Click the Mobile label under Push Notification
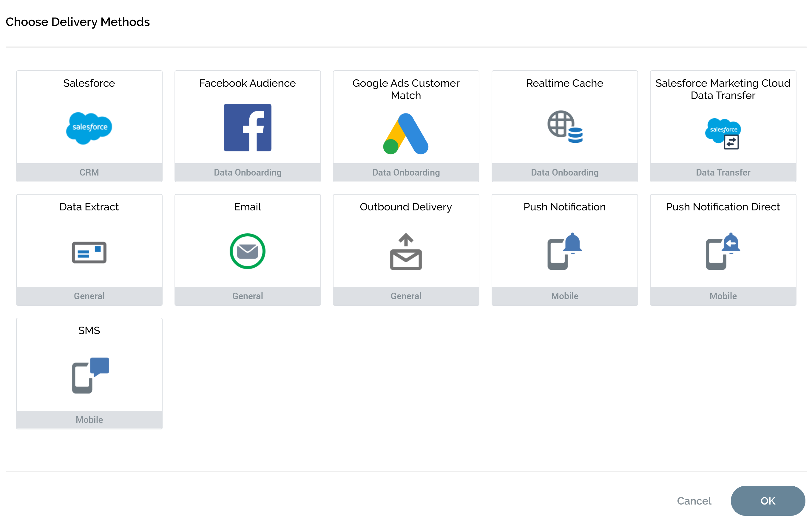Image resolution: width=812 pixels, height=523 pixels. 564,296
